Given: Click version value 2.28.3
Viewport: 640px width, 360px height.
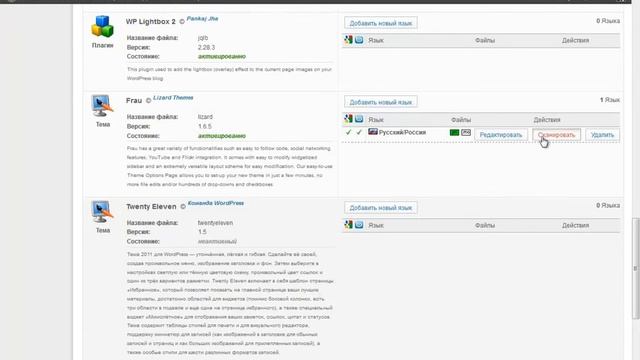Looking at the screenshot, I should click(206, 47).
